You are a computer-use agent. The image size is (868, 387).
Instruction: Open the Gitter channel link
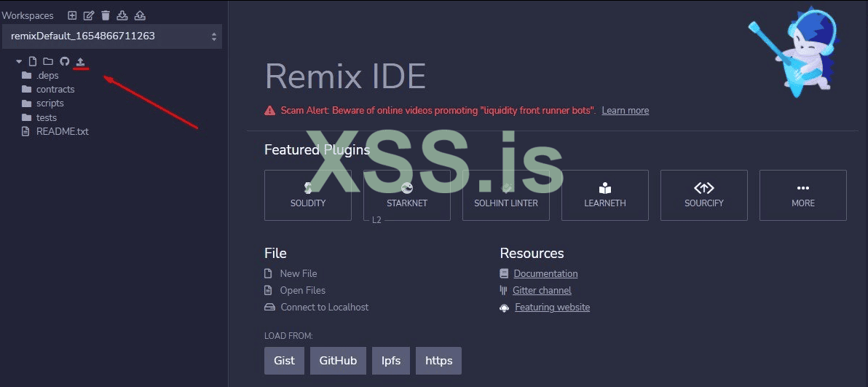coord(542,290)
